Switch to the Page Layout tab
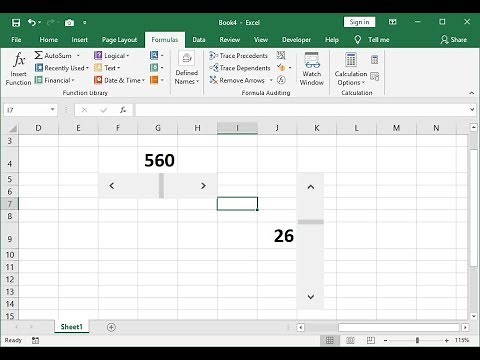The width and height of the screenshot is (480, 360). (119, 40)
